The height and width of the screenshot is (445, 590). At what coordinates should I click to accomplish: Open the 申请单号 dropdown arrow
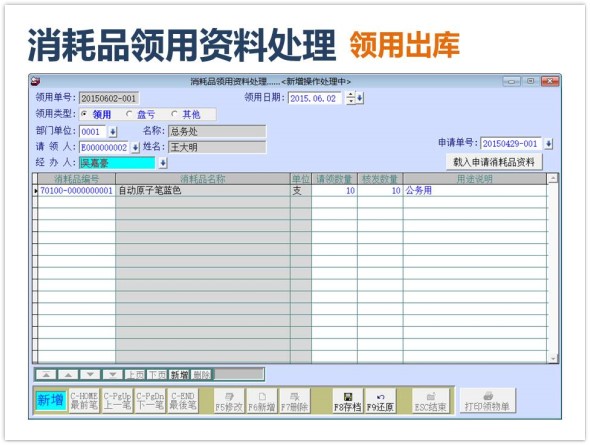[549, 144]
